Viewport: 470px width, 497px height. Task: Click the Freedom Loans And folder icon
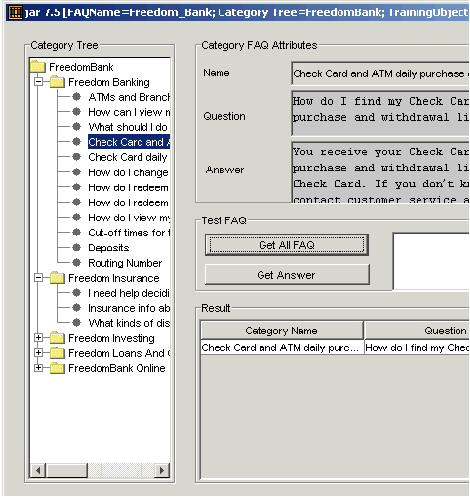[x=57, y=353]
